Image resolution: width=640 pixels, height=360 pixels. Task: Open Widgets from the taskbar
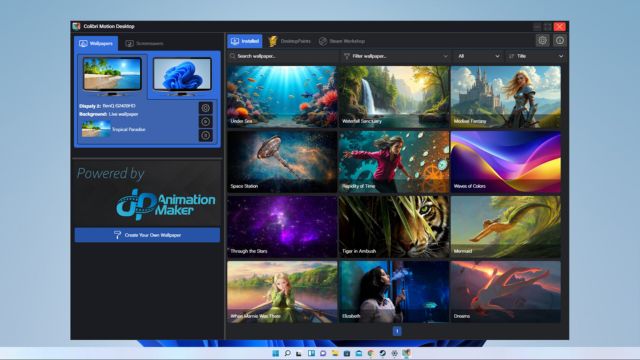coord(311,353)
